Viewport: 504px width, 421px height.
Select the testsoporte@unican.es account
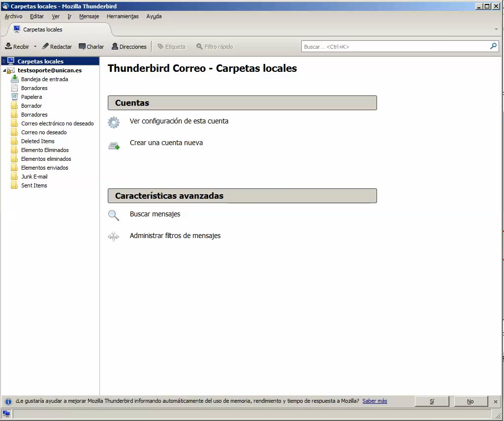pyautogui.click(x=50, y=70)
